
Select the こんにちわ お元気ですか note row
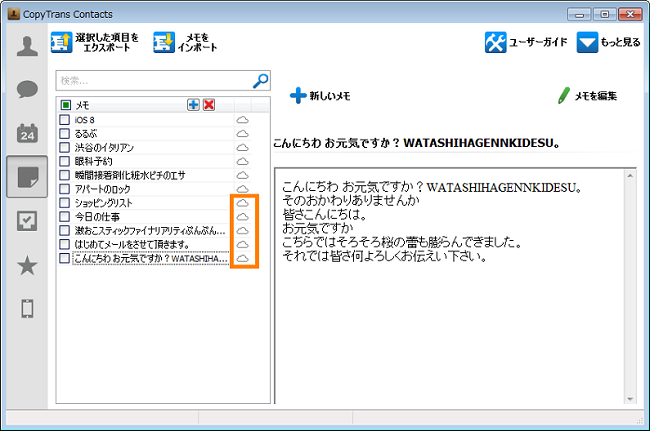[150, 258]
